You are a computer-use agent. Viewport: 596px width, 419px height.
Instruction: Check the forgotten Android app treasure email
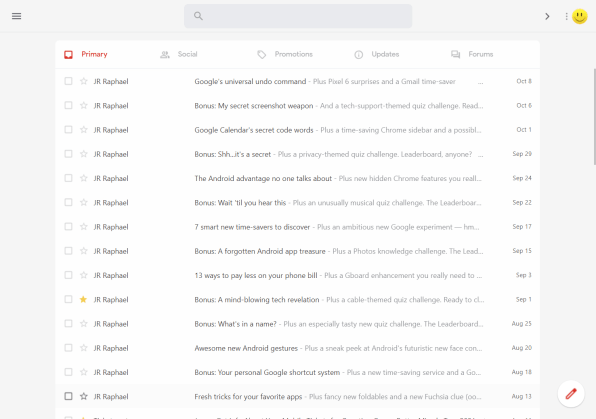68,251
